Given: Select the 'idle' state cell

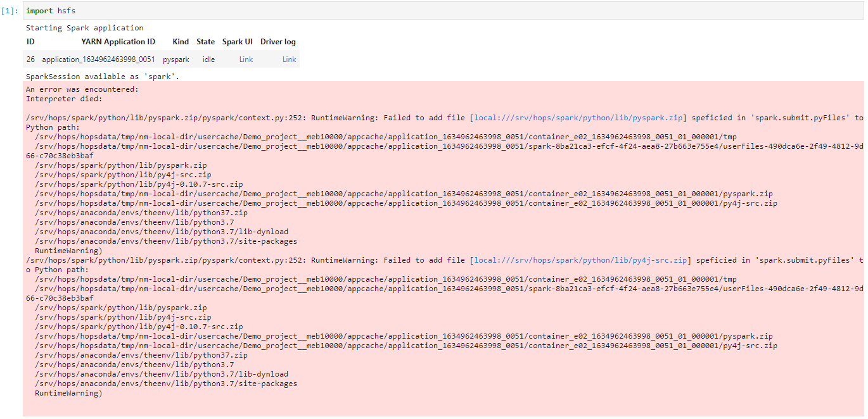Looking at the screenshot, I should pos(208,59).
